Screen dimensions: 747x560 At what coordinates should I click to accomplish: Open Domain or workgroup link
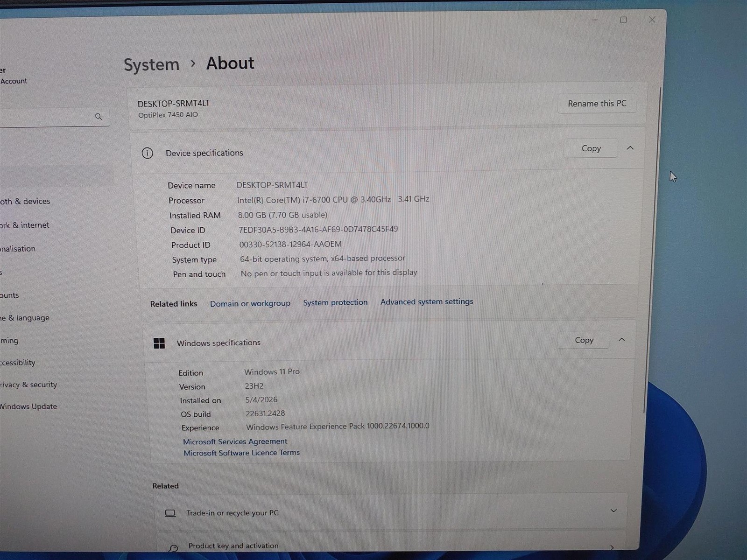(250, 304)
